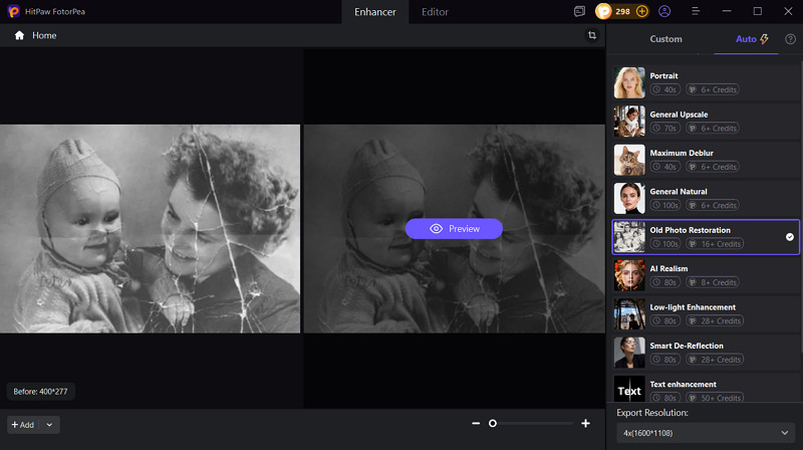
Task: Select the Old Photo Restoration label
Action: (x=690, y=230)
